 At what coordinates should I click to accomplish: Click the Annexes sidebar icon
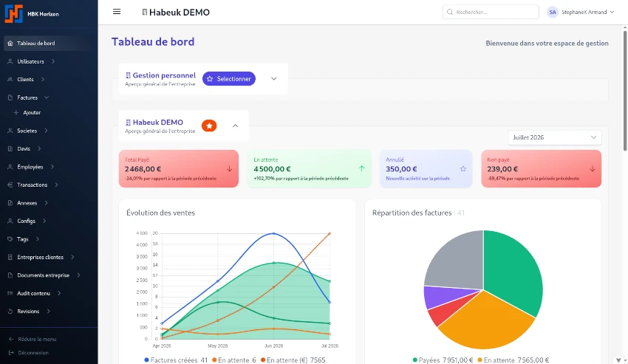tap(10, 203)
